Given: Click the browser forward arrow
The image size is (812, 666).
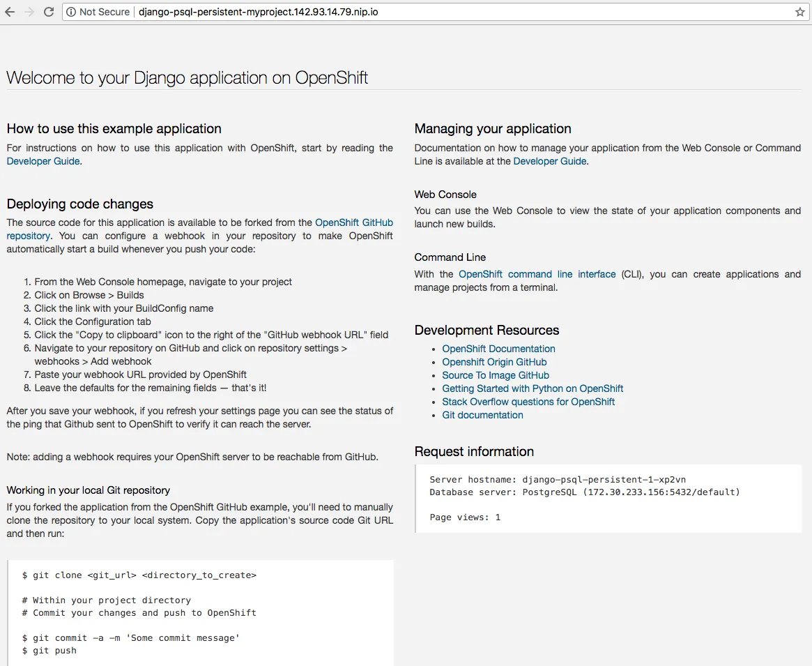Looking at the screenshot, I should 29,12.
